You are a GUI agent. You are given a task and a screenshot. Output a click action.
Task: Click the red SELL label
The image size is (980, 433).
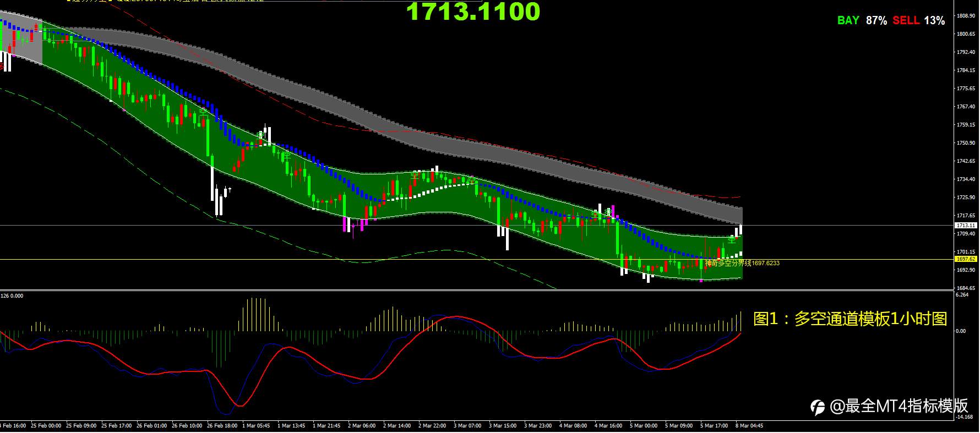[x=906, y=20]
